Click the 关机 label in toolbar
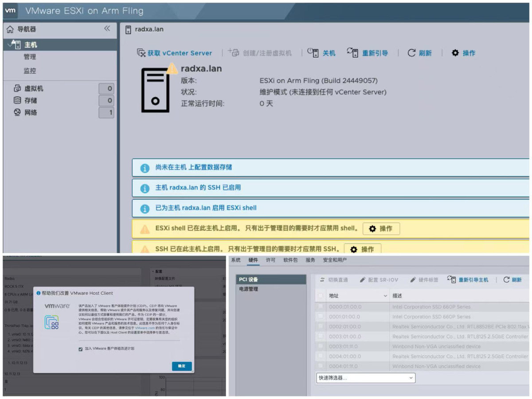Viewport: 532px width, 399px height. (x=329, y=53)
